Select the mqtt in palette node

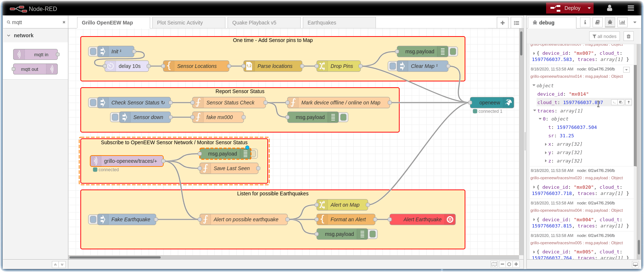[x=36, y=54]
